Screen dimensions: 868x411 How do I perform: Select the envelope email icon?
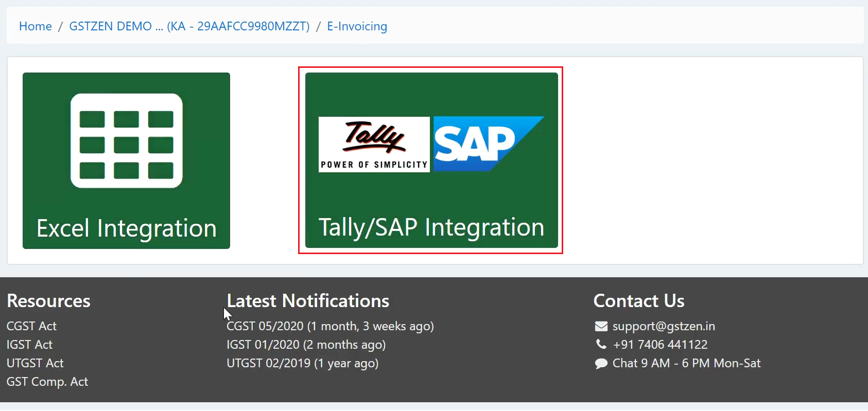click(x=601, y=327)
